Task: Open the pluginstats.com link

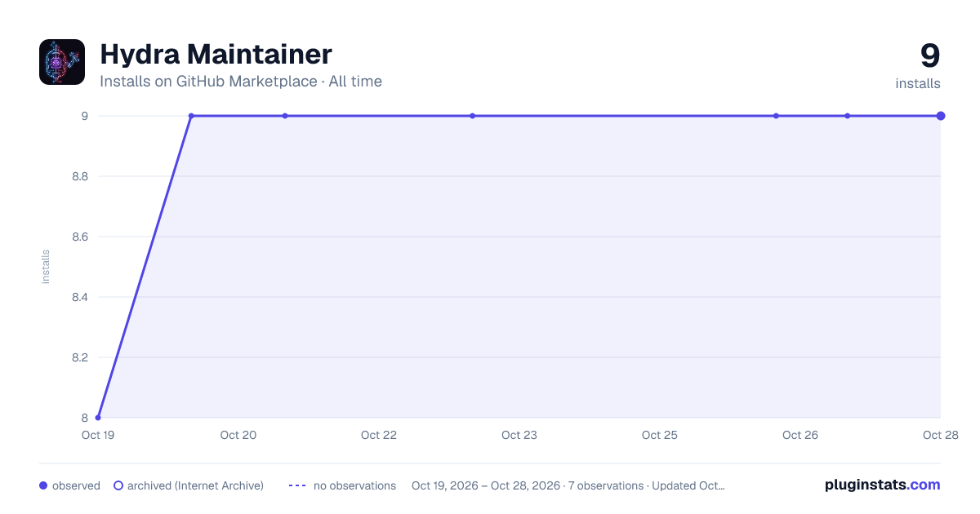Action: click(883, 485)
